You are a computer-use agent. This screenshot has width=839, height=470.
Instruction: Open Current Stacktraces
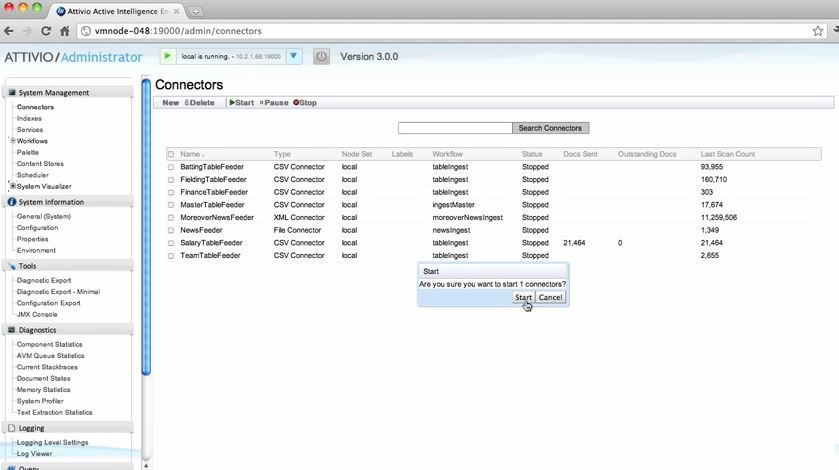[47, 367]
